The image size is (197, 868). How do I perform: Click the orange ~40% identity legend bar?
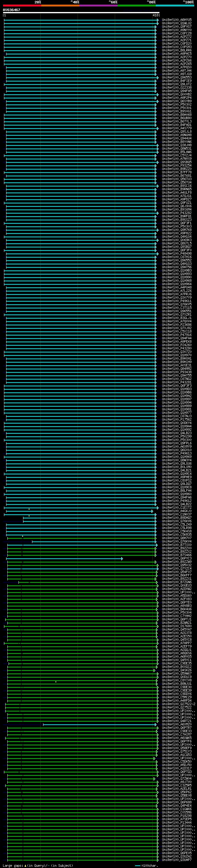60,6
